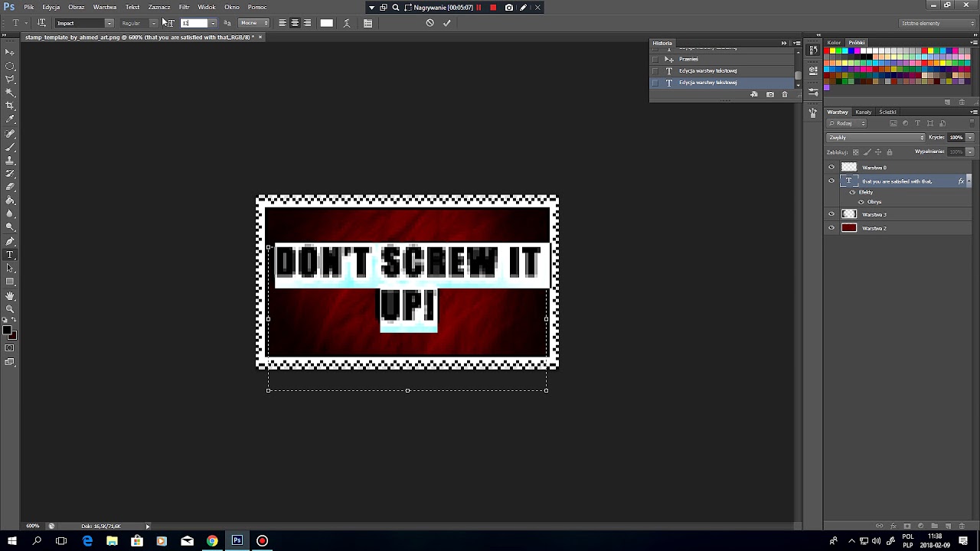Lock all for the layer
980x551 pixels.
889,152
